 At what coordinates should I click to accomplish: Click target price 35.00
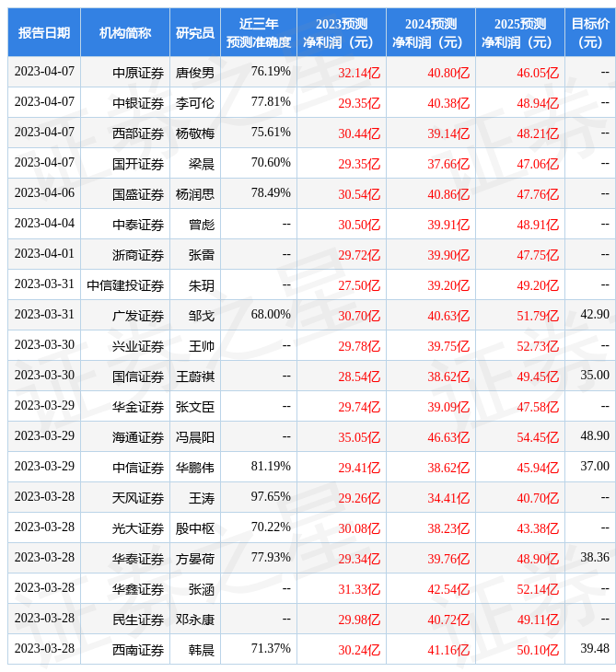pos(595,375)
